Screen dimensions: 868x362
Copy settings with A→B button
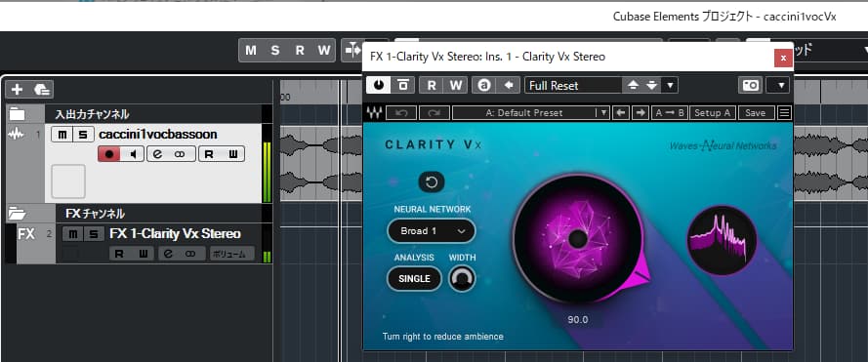click(669, 113)
